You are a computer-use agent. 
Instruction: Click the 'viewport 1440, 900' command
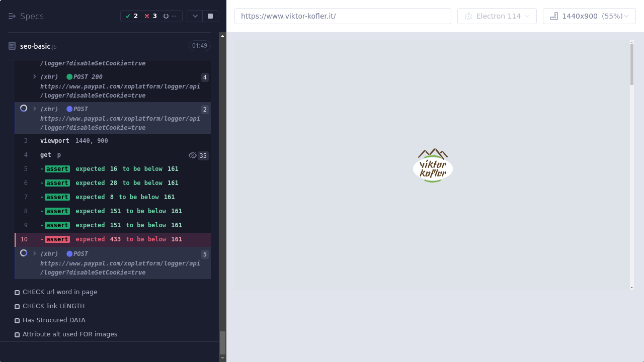click(x=74, y=141)
